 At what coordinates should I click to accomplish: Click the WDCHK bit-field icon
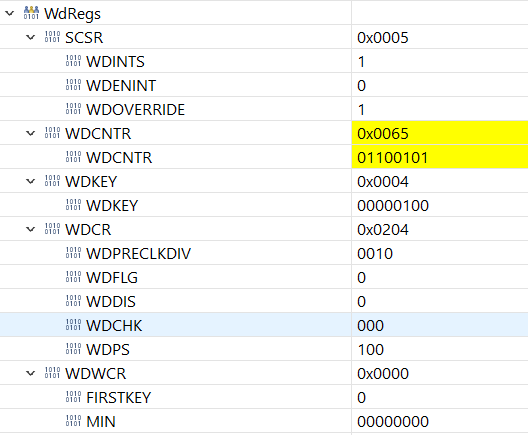coord(73,325)
